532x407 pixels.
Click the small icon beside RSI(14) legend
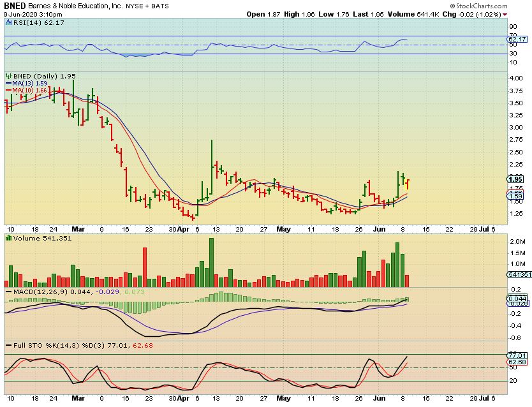coord(8,23)
